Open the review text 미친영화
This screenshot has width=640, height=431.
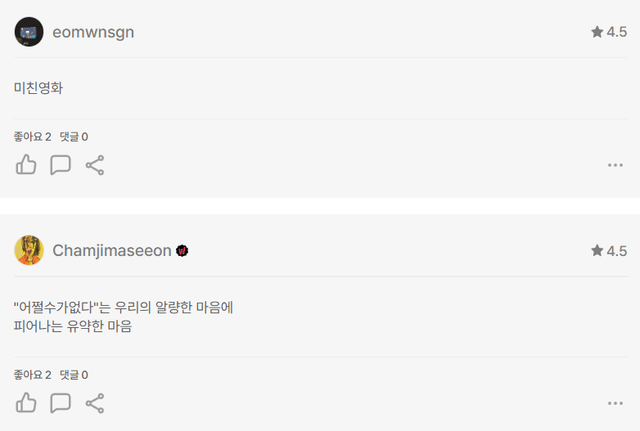pos(39,87)
